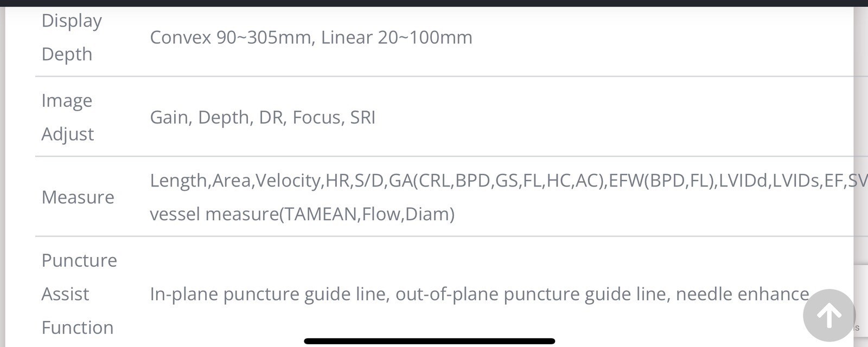
Task: Click the Length,Area,Velocity measurement line
Action: pos(508,181)
